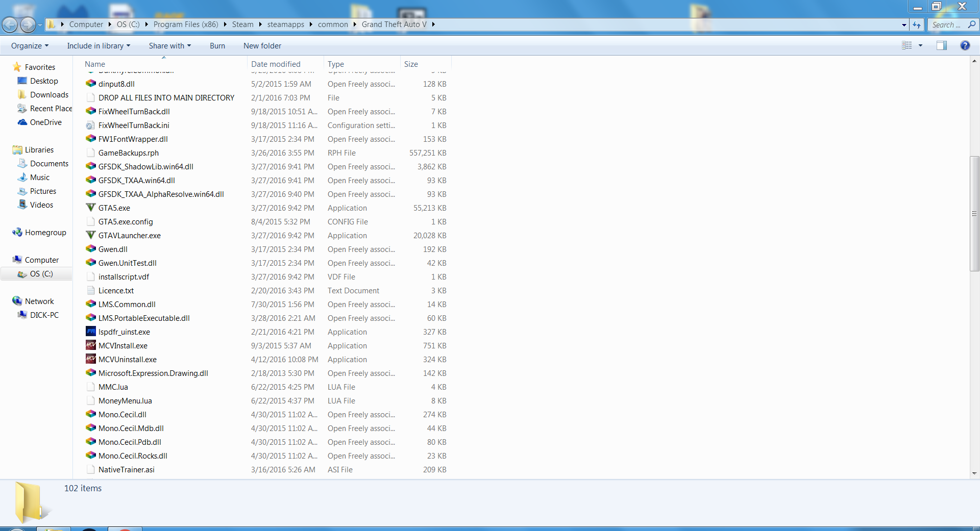Open the Organize menu
This screenshot has width=980, height=531.
pos(30,45)
